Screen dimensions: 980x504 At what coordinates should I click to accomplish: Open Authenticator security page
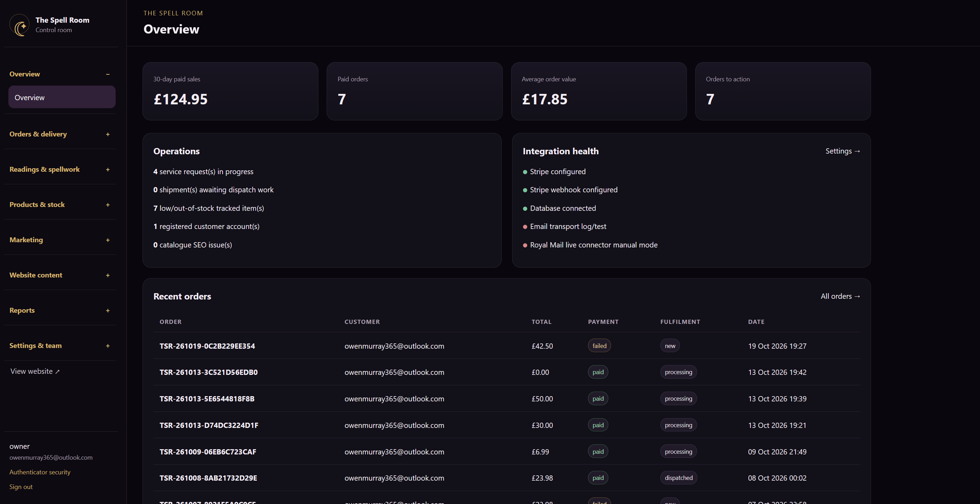tap(40, 472)
